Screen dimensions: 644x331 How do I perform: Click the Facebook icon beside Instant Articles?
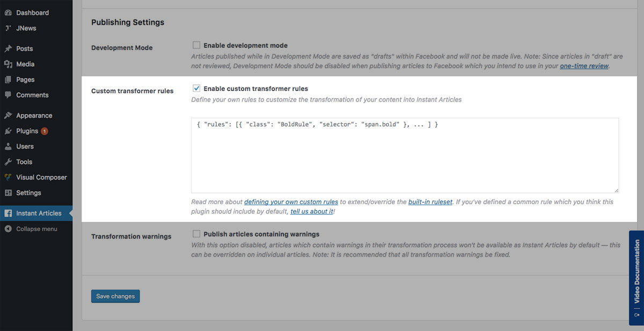tap(8, 213)
